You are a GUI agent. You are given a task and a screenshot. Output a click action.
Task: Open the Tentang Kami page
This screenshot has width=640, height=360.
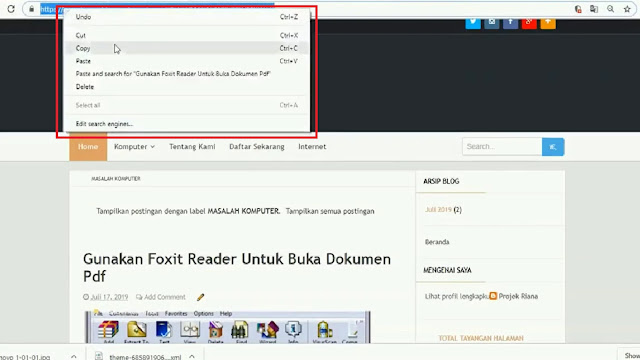[x=192, y=147]
